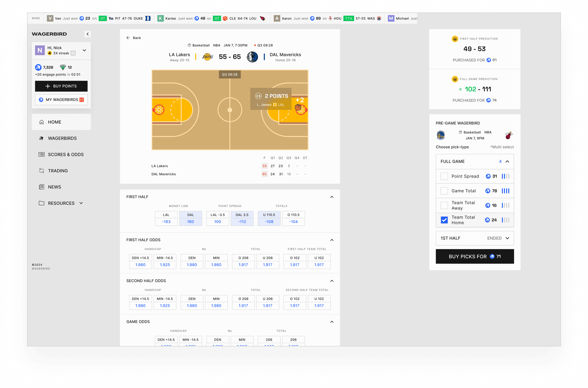The height and width of the screenshot is (388, 588).
Task: Click the Golden State Warriors logo in Pre-Game Wagerbird
Action: click(x=441, y=135)
